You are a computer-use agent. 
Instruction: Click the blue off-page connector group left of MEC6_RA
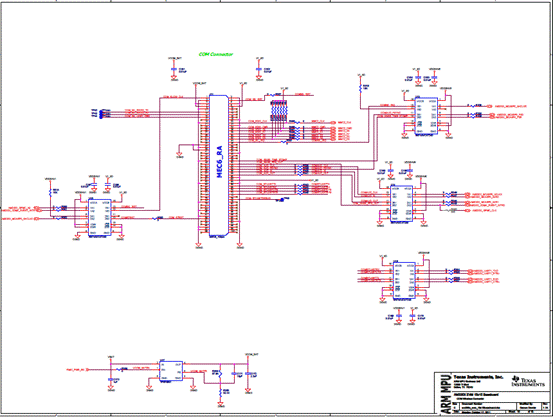[102, 114]
